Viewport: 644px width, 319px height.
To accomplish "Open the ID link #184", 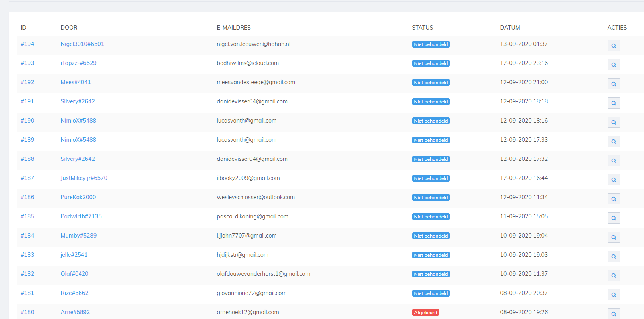I will [x=27, y=236].
